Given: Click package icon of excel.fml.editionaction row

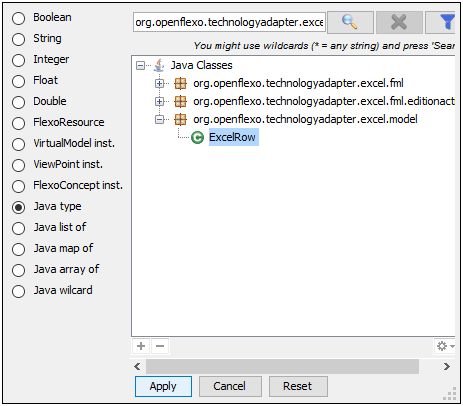Looking at the screenshot, I should coord(180,101).
